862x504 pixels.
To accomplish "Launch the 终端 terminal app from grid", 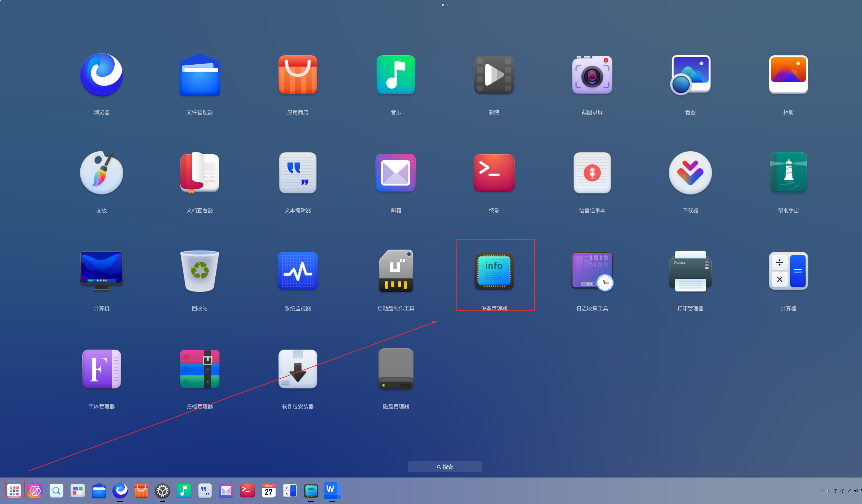I will tap(494, 173).
